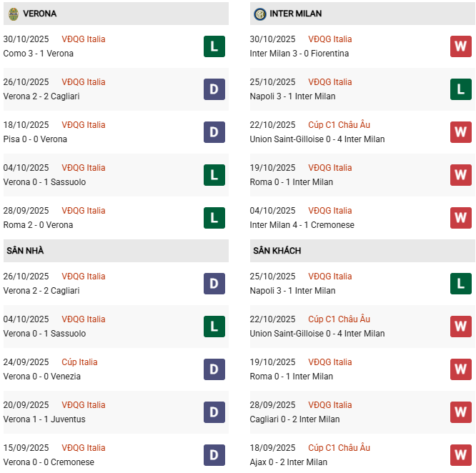Click the D badge for Verona 0-0 Venezia
This screenshot has width=476, height=473.
(x=214, y=369)
